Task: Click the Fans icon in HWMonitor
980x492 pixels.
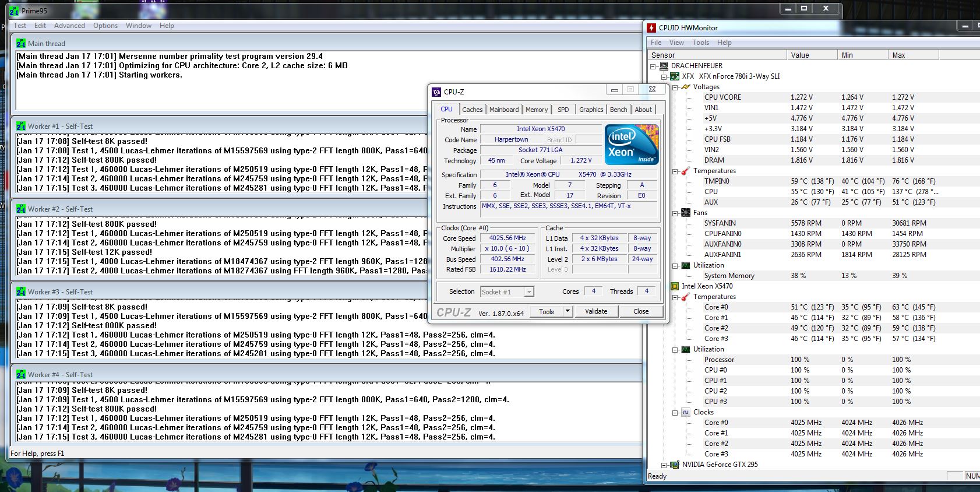Action: point(686,213)
